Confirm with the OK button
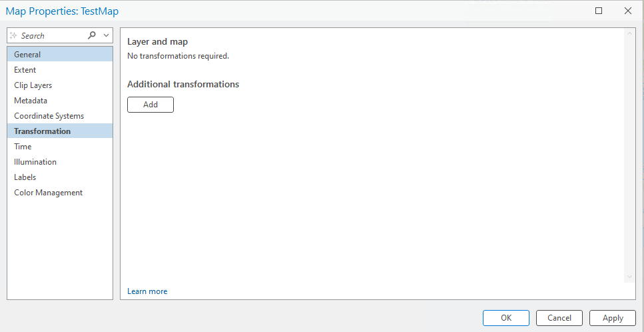 506,318
